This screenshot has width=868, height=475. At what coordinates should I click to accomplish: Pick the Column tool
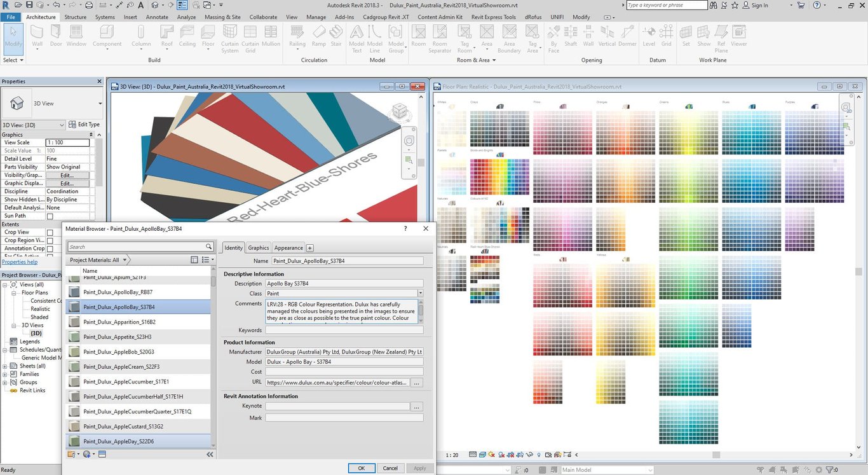141,37
